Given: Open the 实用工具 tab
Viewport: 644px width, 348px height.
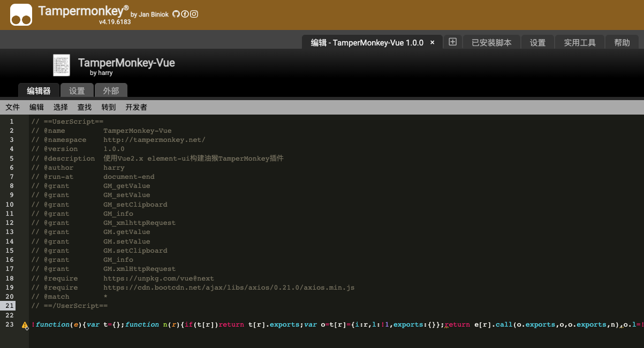Looking at the screenshot, I should (580, 42).
